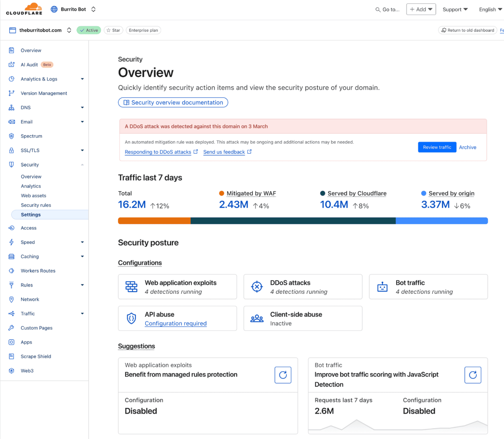Expand the Analytics & Logs chevron
504x439 pixels.
pyautogui.click(x=82, y=79)
